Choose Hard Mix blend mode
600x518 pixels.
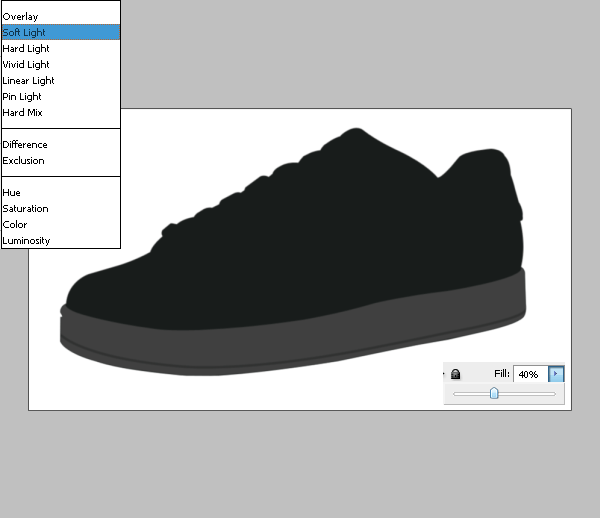(x=61, y=113)
